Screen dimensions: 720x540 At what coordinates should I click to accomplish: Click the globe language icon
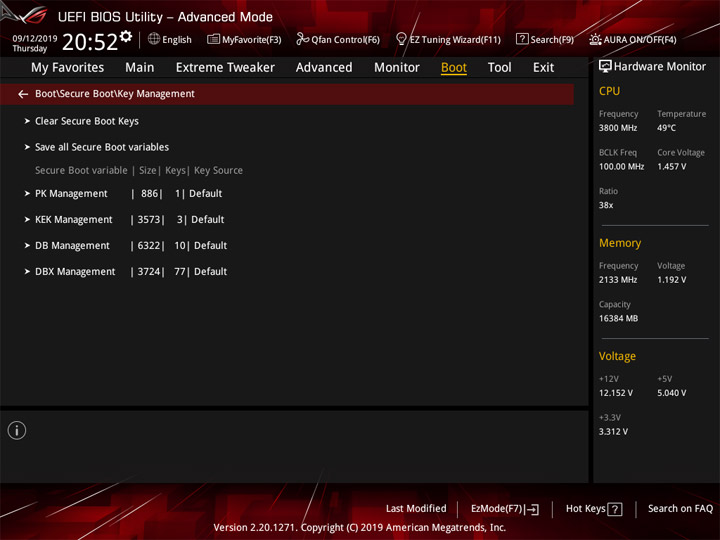(154, 39)
